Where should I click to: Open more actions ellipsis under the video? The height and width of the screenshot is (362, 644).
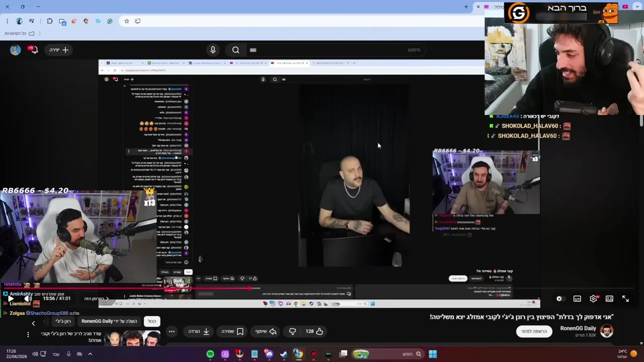172,331
